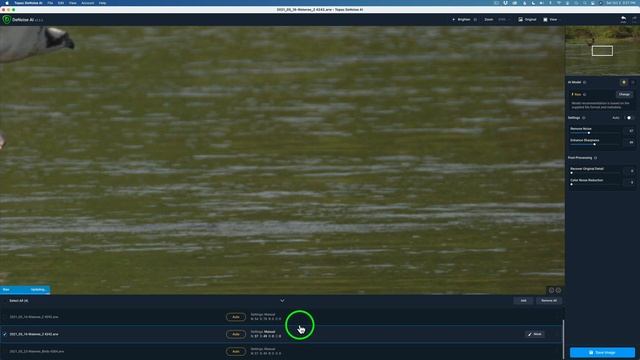Open the Help menu
The height and width of the screenshot is (360, 640).
pyautogui.click(x=102, y=3)
